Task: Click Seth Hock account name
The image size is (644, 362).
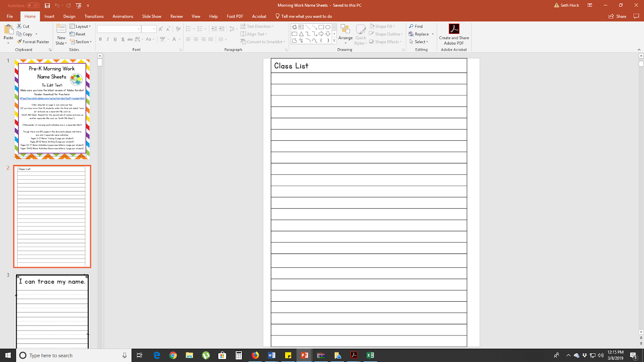Action: point(570,5)
